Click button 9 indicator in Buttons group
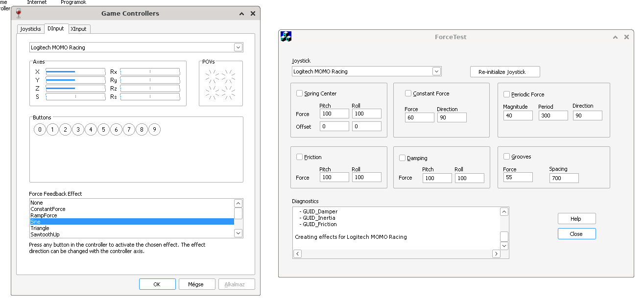Screen dimensions: 644x300 point(154,130)
